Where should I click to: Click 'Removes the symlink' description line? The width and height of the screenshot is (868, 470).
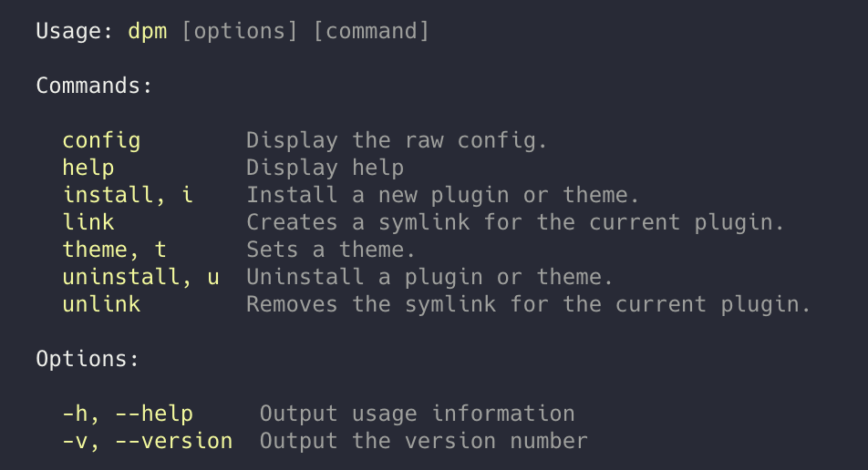(x=529, y=304)
